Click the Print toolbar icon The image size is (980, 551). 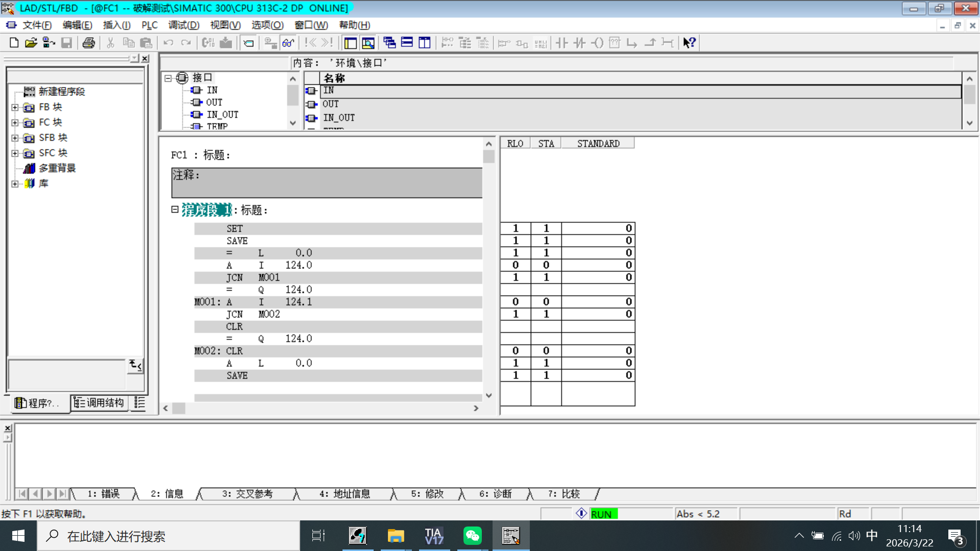89,43
